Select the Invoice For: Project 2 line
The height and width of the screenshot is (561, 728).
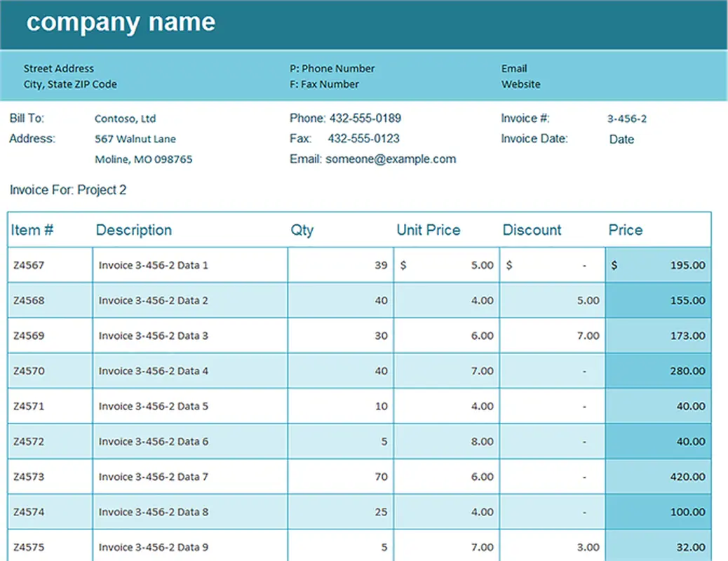click(x=68, y=190)
